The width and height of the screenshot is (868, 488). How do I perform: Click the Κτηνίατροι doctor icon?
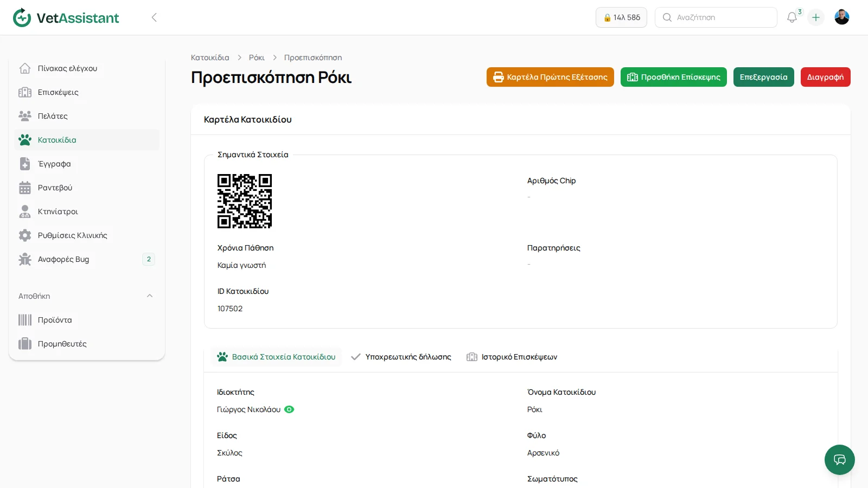pos(25,211)
